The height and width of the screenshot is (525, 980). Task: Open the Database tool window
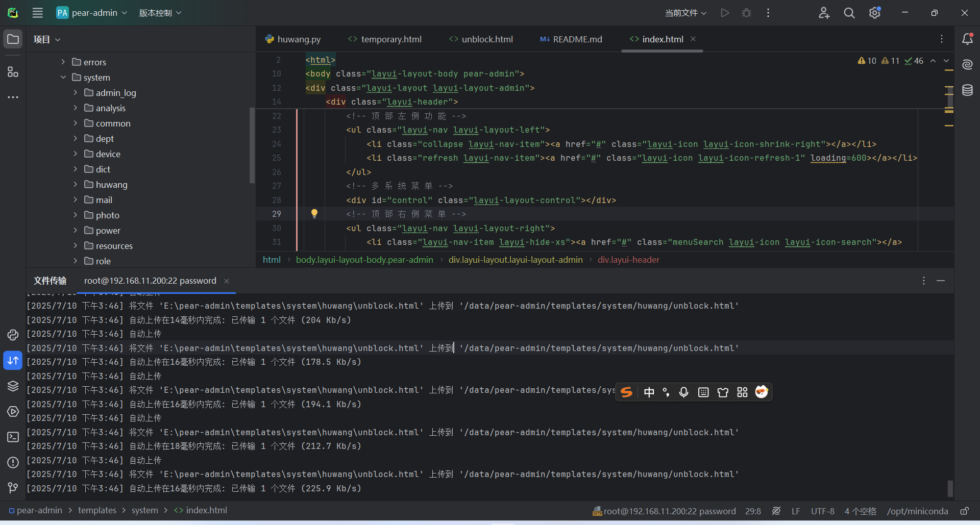click(967, 90)
